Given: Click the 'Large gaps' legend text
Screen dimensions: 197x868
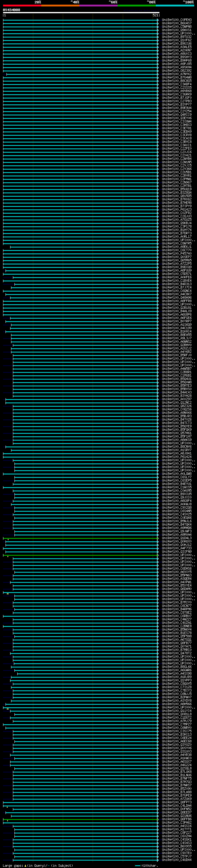Looking at the screenshot, I should 13,866.
